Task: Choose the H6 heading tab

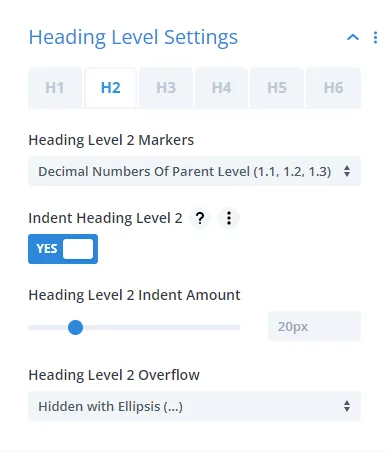Action: pos(333,88)
